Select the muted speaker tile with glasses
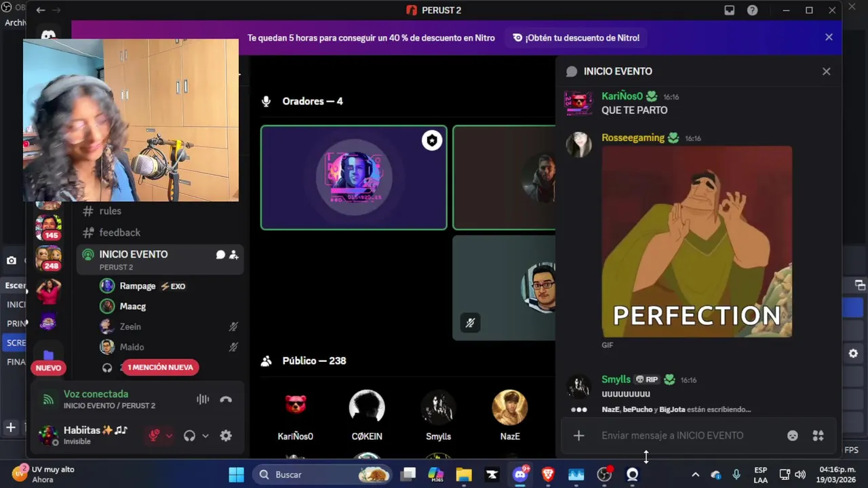Screen dimensions: 868x488 (505, 287)
